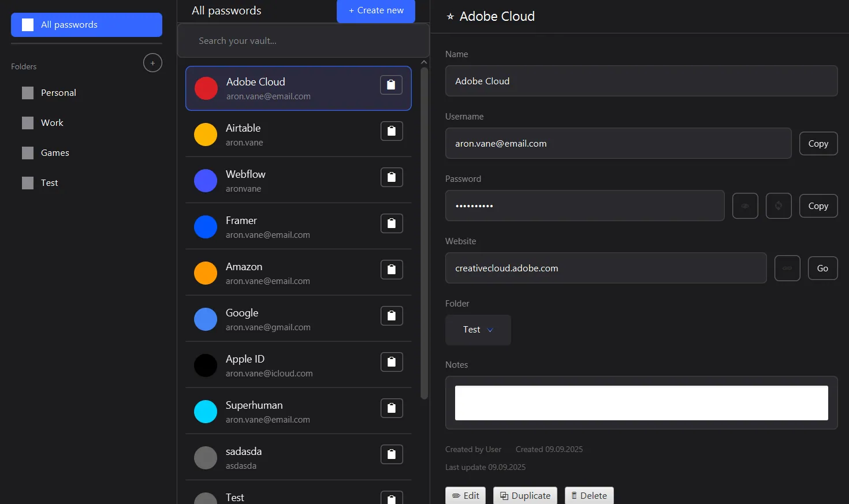Add a new folder with plus icon
The height and width of the screenshot is (504, 849).
point(152,63)
